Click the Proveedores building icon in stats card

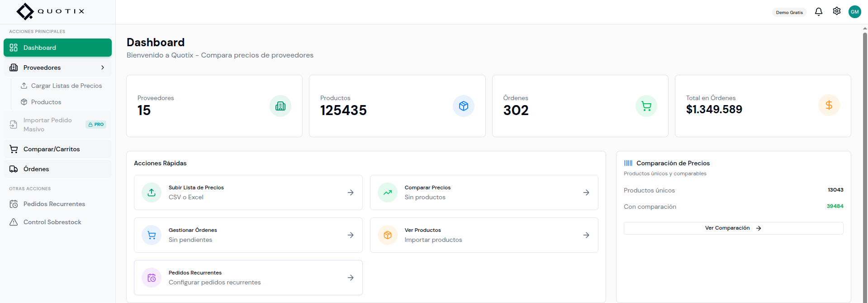pos(280,106)
